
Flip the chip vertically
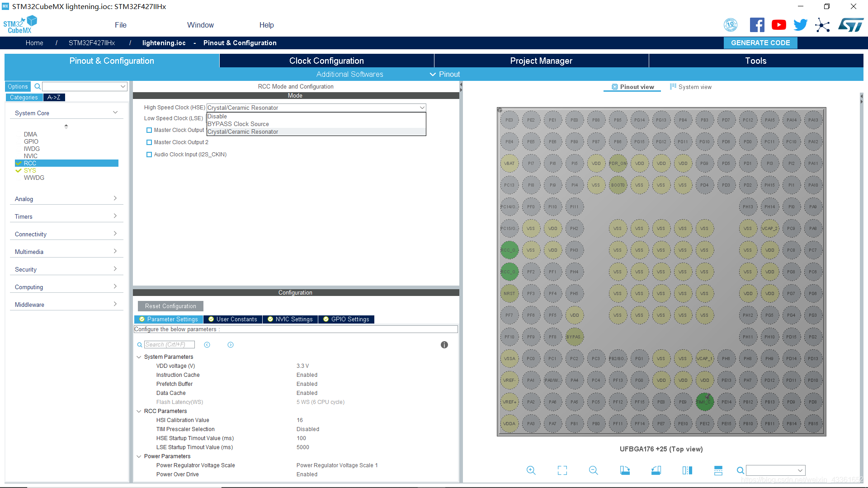(x=718, y=470)
